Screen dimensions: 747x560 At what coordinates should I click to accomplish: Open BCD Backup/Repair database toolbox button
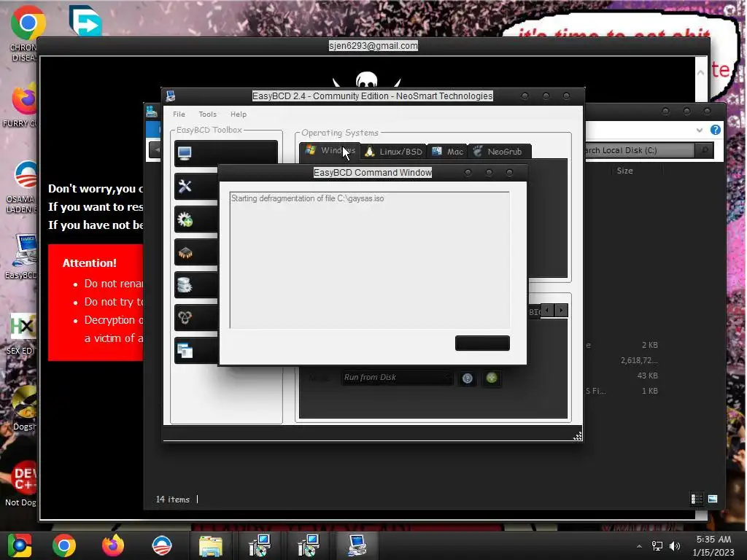[196, 285]
